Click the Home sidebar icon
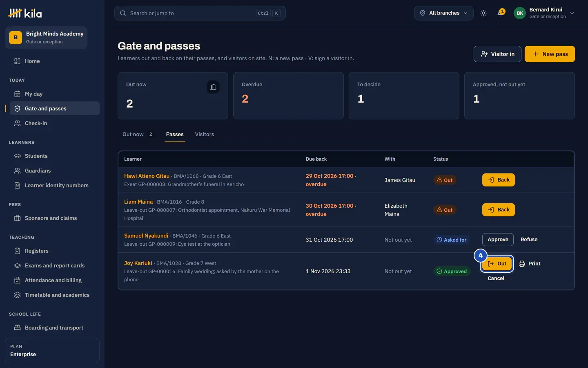The height and width of the screenshot is (368, 588). [x=17, y=61]
